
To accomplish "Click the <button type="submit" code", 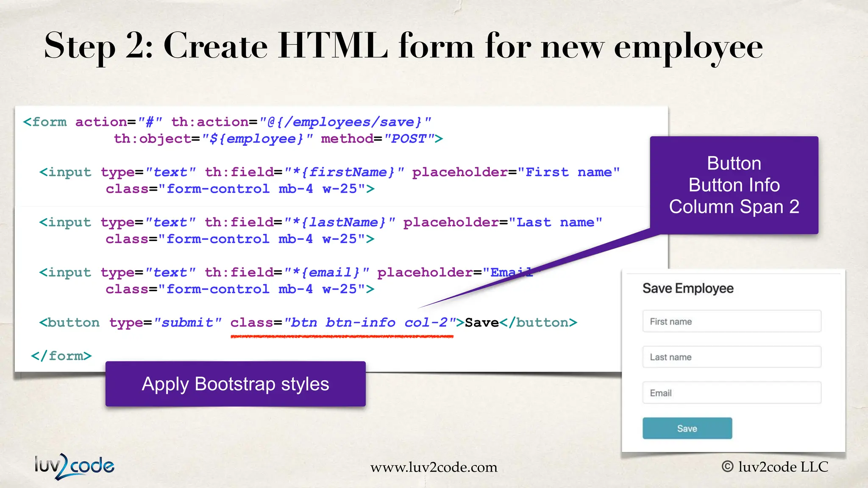I will (x=130, y=322).
